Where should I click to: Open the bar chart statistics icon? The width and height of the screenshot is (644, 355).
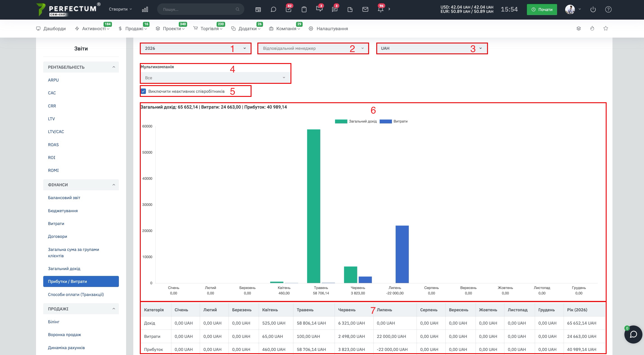[145, 9]
